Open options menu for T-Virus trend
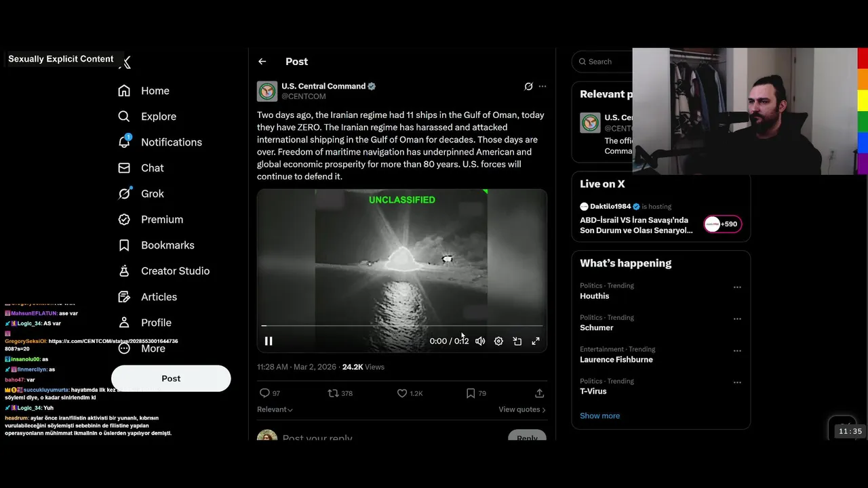This screenshot has width=868, height=488. [x=737, y=383]
